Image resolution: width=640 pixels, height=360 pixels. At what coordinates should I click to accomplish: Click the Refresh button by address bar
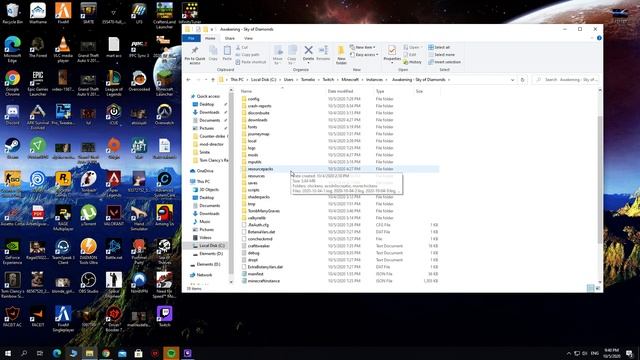click(522, 80)
